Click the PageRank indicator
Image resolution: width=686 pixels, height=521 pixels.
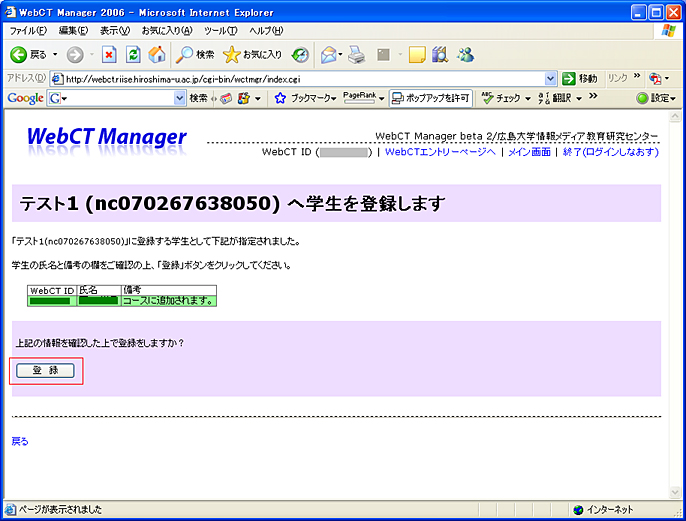coord(360,98)
